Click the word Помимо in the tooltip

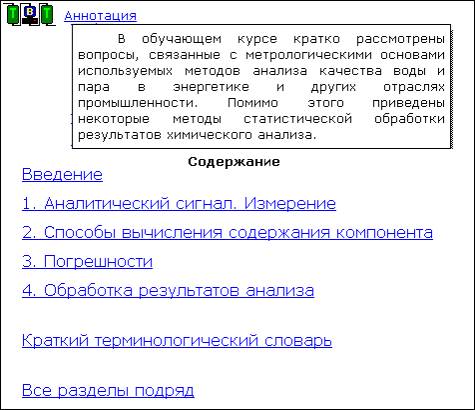(253, 103)
